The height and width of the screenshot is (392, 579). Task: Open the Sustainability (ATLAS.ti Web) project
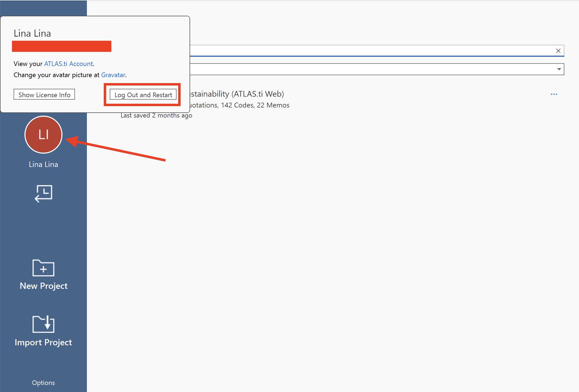237,94
